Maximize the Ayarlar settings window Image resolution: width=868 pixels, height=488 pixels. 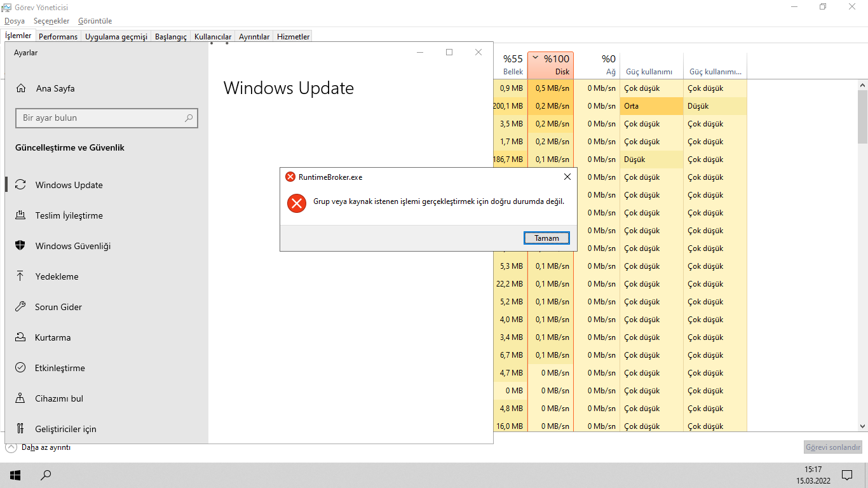click(x=449, y=52)
